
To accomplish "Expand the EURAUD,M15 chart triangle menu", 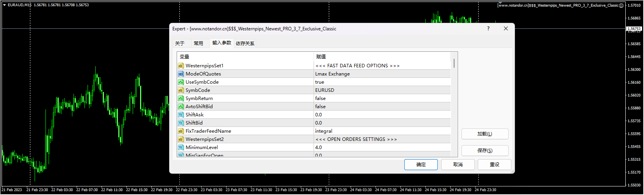I will [x=4, y=5].
